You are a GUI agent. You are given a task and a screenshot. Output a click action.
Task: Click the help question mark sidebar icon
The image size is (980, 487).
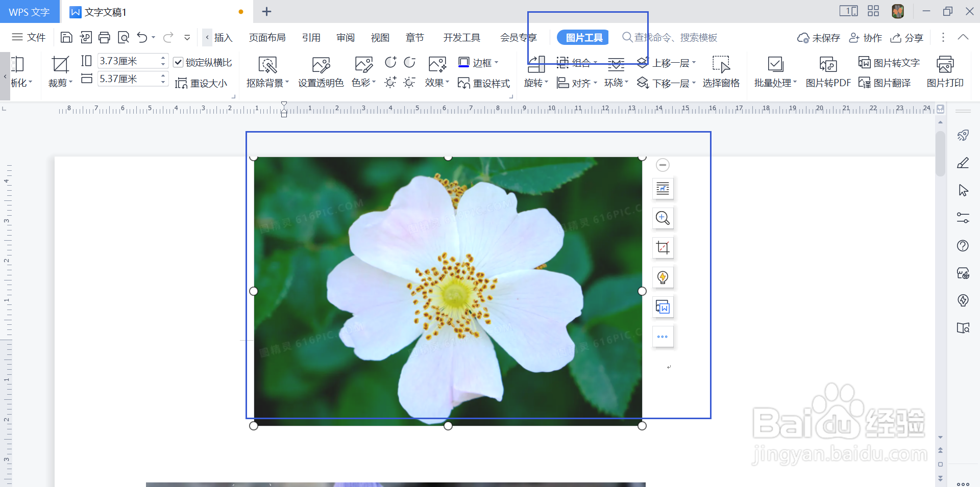pos(963,246)
